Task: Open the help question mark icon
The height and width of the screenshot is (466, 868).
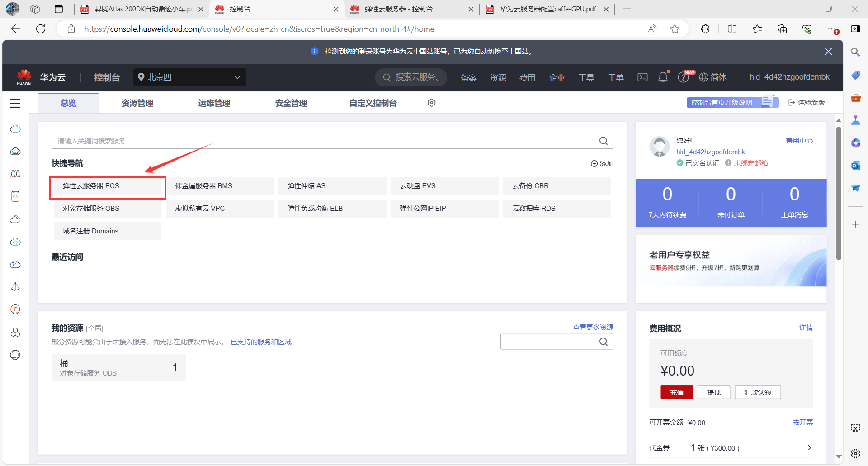Action: click(683, 77)
